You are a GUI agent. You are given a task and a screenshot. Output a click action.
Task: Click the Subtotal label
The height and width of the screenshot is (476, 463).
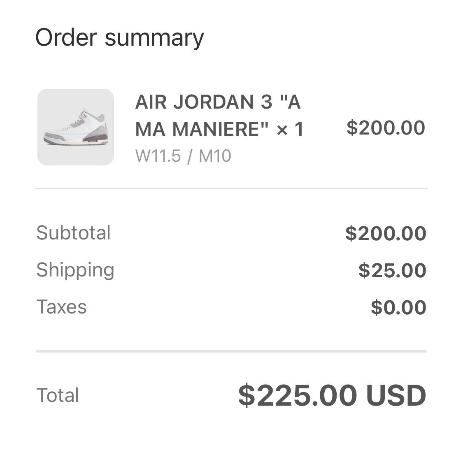click(x=74, y=233)
